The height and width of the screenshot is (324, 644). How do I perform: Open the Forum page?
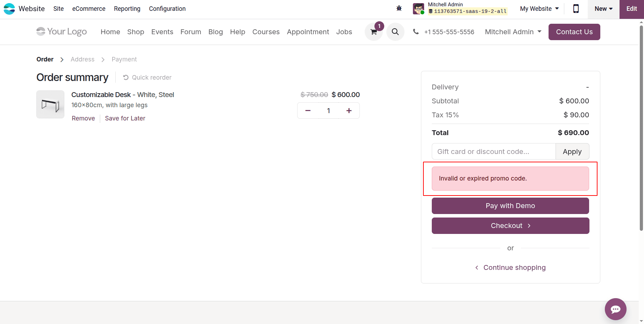(191, 32)
